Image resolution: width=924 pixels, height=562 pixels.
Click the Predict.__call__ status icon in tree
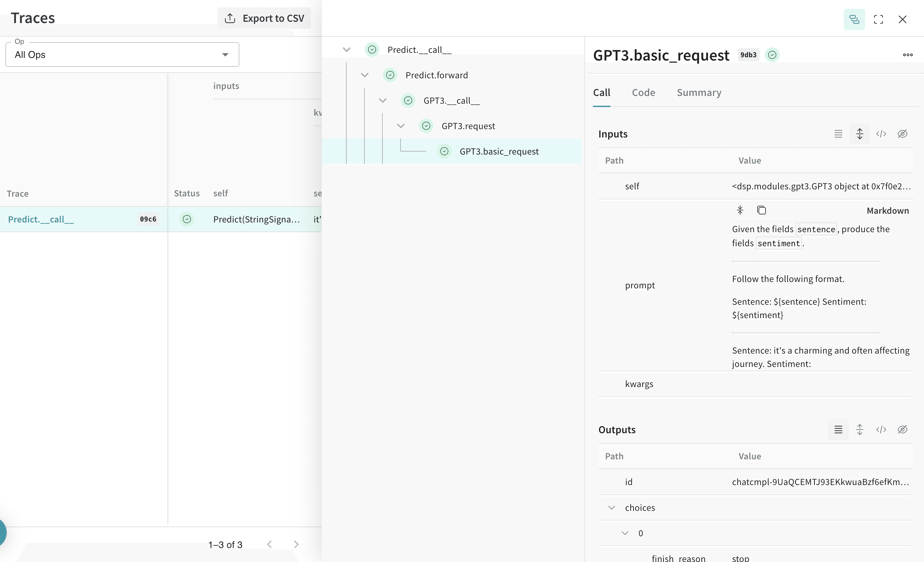(372, 50)
